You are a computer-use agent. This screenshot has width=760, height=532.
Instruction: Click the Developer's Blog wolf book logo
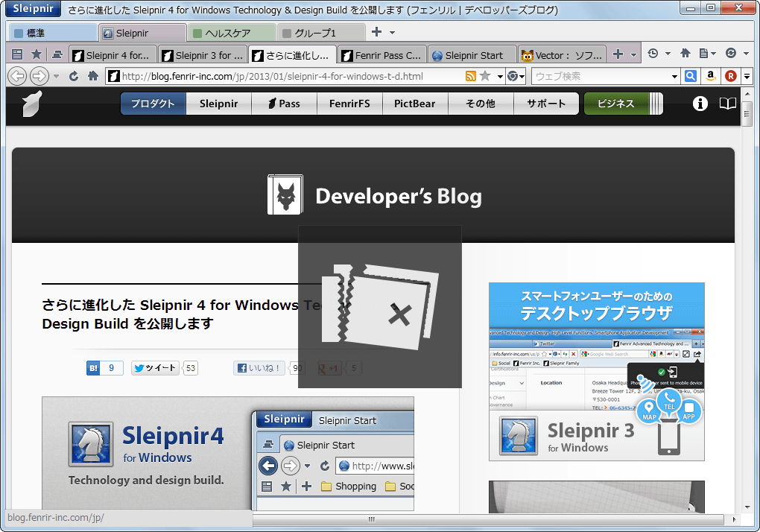pos(285,194)
